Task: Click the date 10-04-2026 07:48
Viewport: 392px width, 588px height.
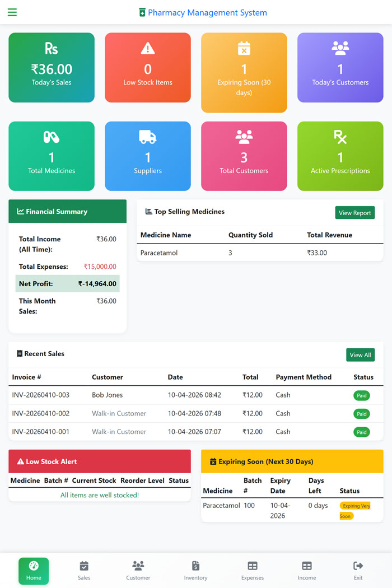Action: 194,413
